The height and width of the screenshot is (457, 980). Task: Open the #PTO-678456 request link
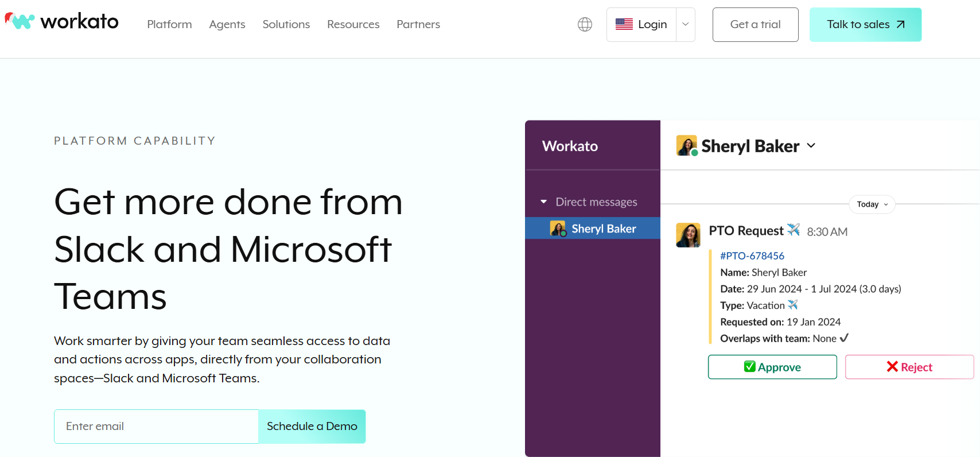point(752,256)
